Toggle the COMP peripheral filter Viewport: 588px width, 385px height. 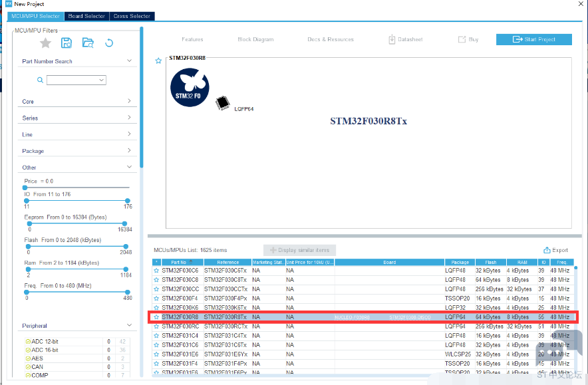[28, 375]
